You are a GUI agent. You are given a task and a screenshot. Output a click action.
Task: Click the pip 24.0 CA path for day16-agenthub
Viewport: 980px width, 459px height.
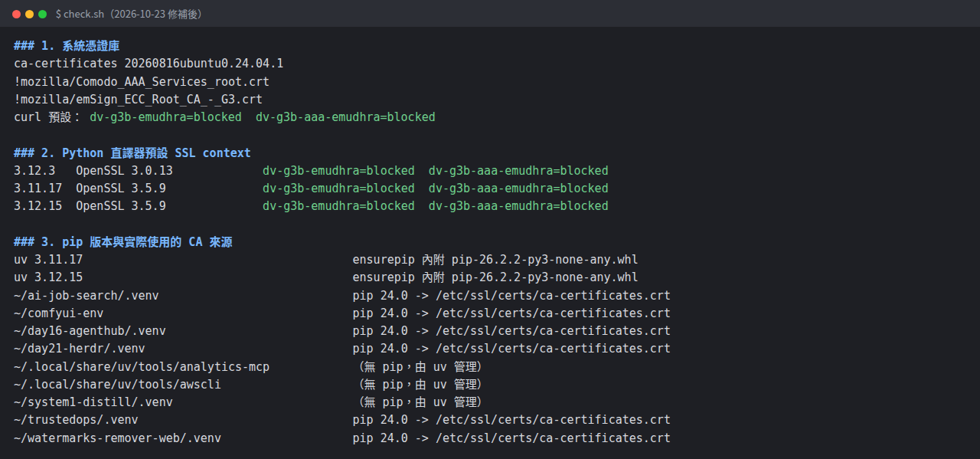click(511, 330)
